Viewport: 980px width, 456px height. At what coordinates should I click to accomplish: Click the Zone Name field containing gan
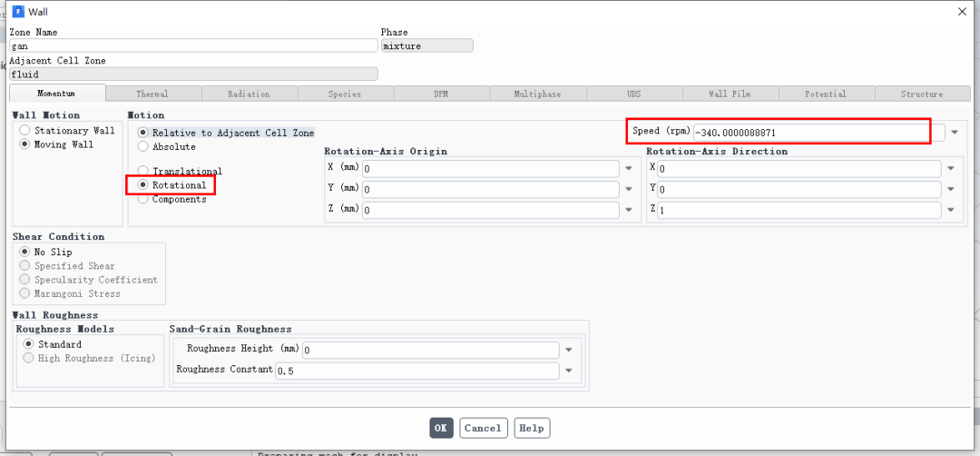(x=194, y=45)
